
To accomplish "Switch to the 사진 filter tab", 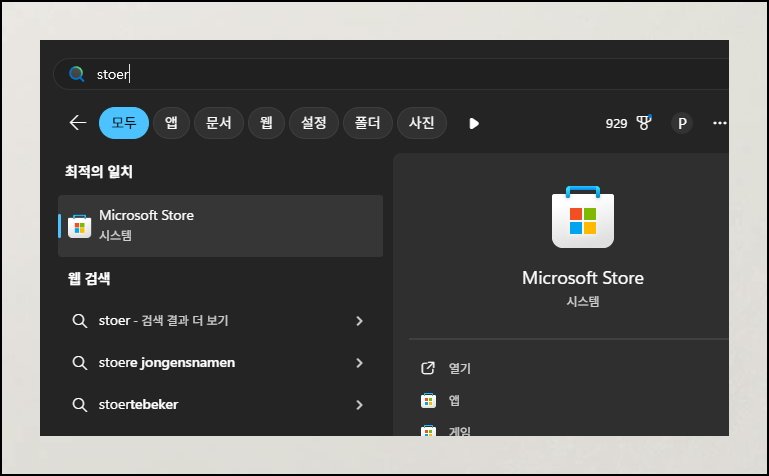I will [422, 123].
